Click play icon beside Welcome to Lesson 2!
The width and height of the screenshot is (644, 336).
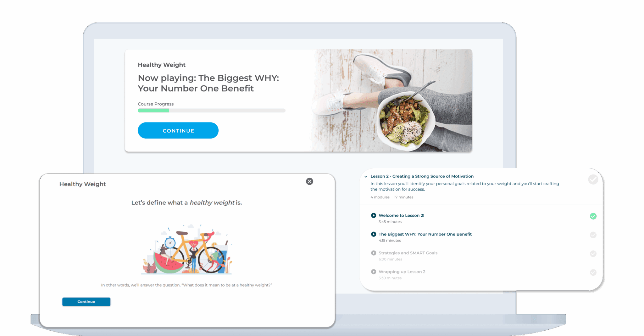(373, 215)
